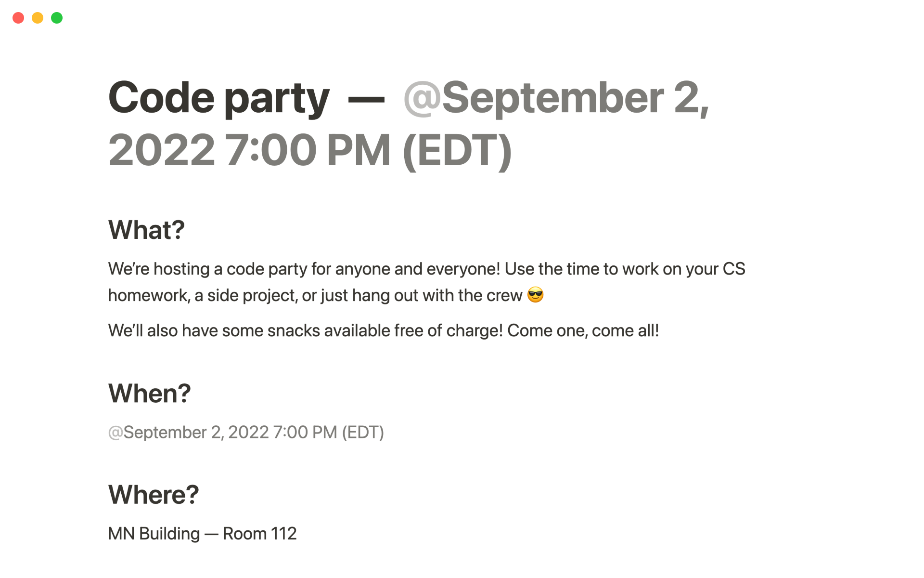
Task: Click the @ symbol under the When? heading
Action: coord(115,433)
